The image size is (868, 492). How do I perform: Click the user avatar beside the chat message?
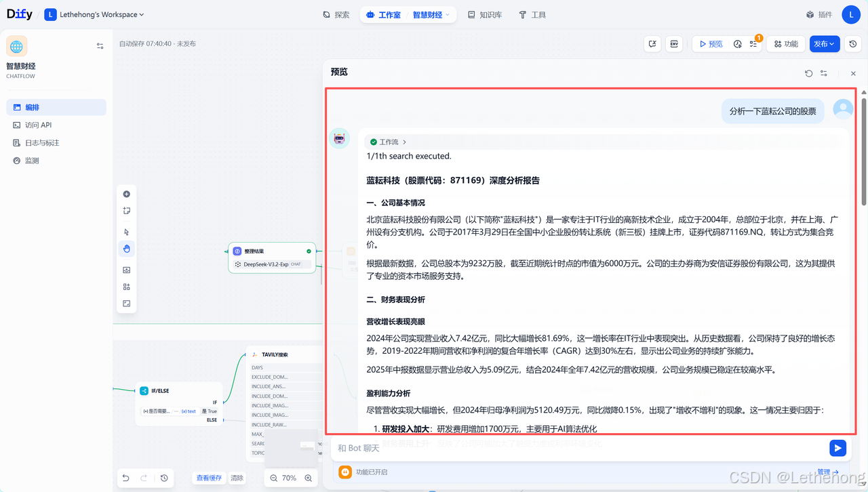[843, 108]
